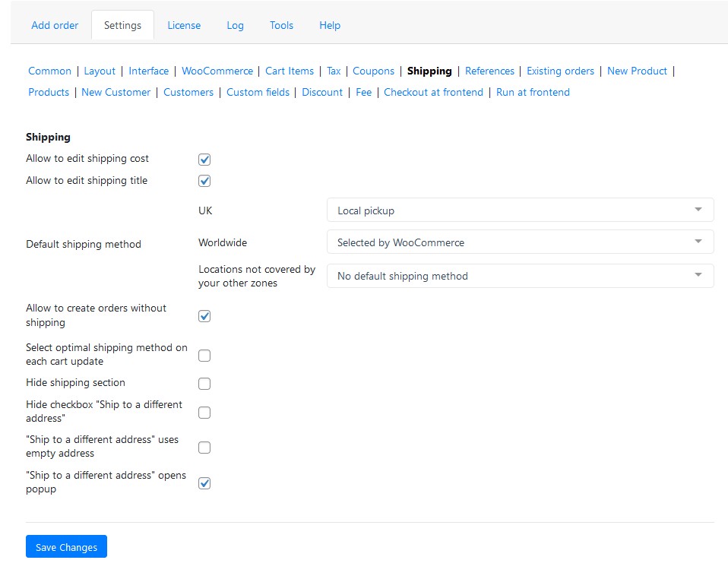
Task: Navigate to Checkout at frontend section
Action: point(433,93)
